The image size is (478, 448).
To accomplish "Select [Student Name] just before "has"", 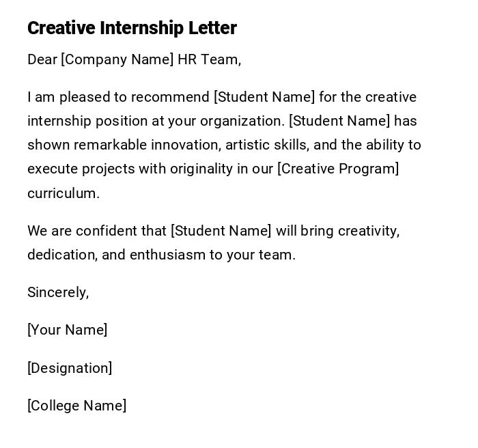I will (339, 121).
